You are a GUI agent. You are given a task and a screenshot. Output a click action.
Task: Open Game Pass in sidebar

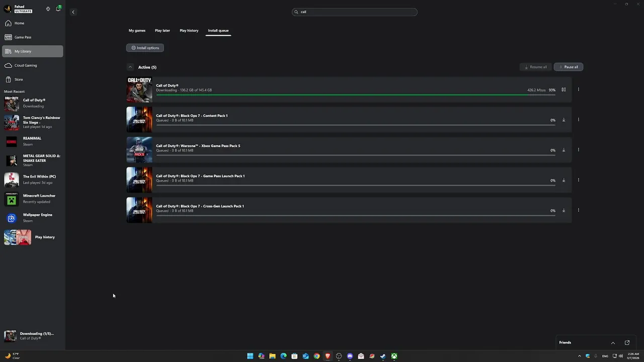click(33, 37)
